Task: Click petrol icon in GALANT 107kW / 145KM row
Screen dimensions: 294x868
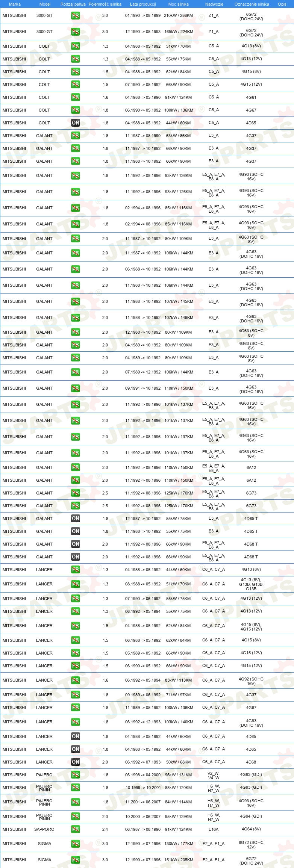Action: click(x=75, y=302)
